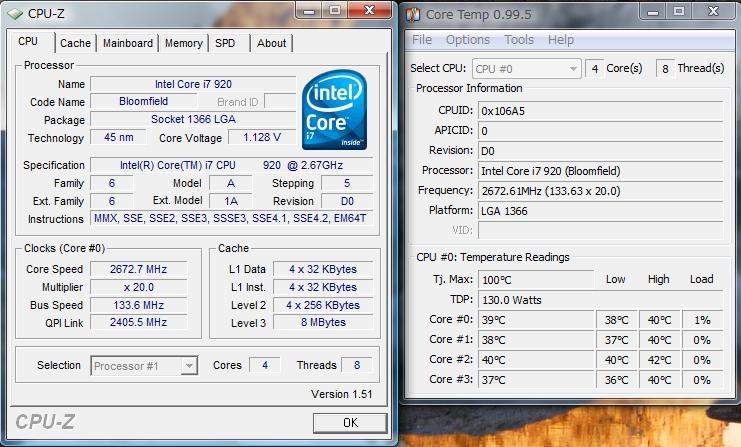Click the Level 2 value '4 x 256 KBytes'
Image resolution: width=741 pixels, height=447 pixels.
pos(323,305)
